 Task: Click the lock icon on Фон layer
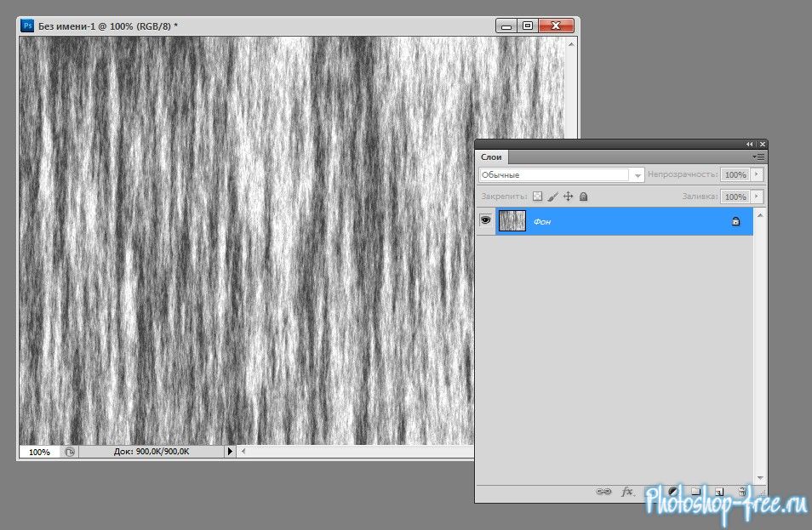point(735,221)
